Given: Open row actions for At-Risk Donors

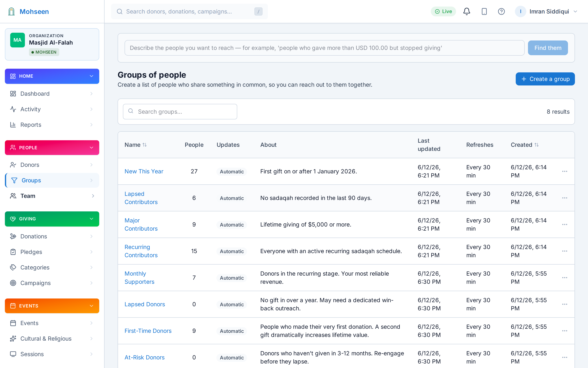Looking at the screenshot, I should tap(565, 357).
